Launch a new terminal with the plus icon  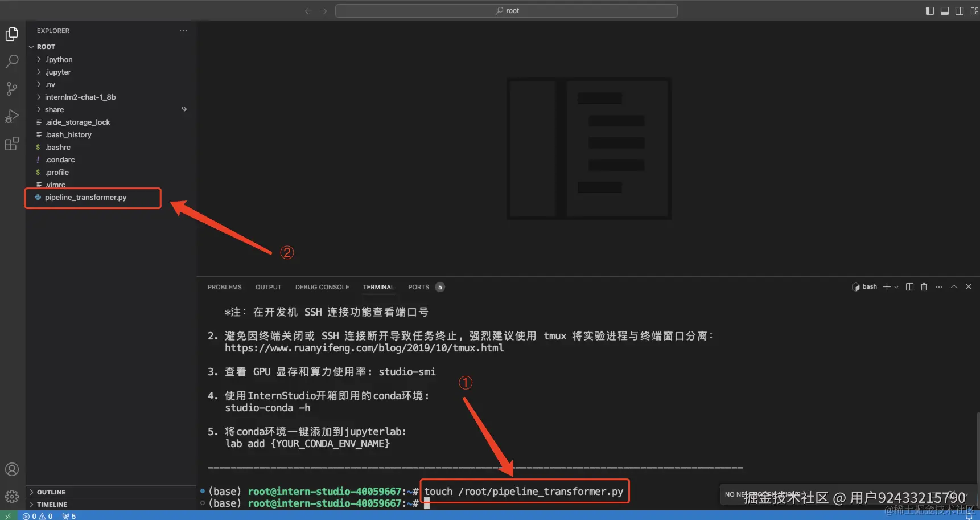(x=887, y=287)
